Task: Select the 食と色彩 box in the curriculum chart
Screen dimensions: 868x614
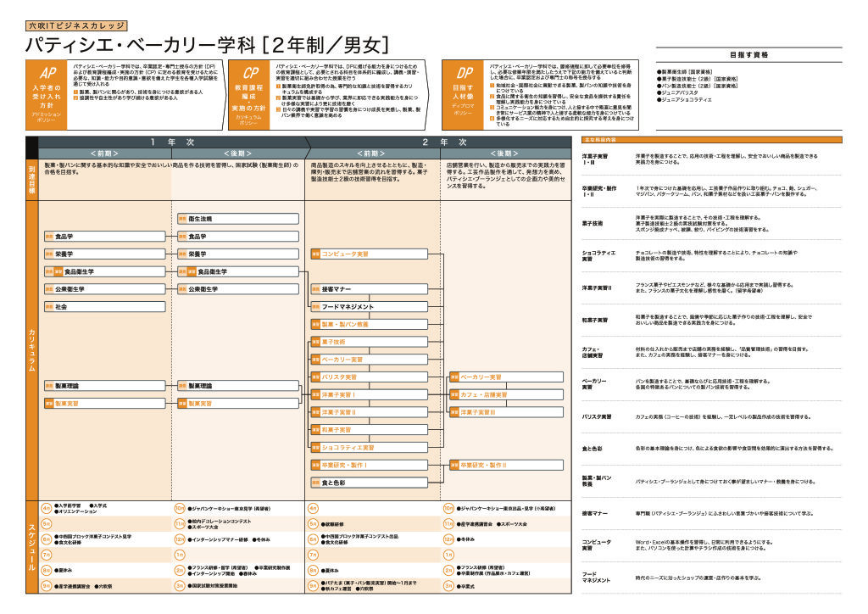Action: point(370,483)
